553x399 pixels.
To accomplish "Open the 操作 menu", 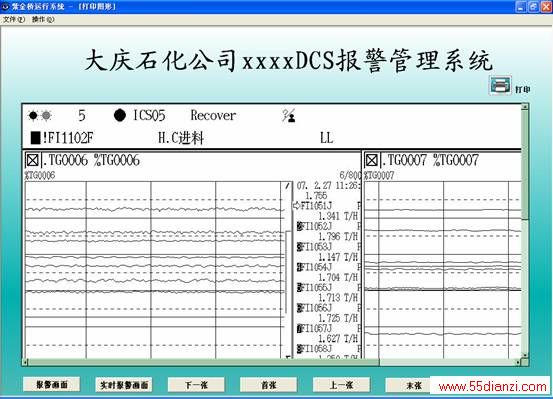I will click(x=43, y=19).
